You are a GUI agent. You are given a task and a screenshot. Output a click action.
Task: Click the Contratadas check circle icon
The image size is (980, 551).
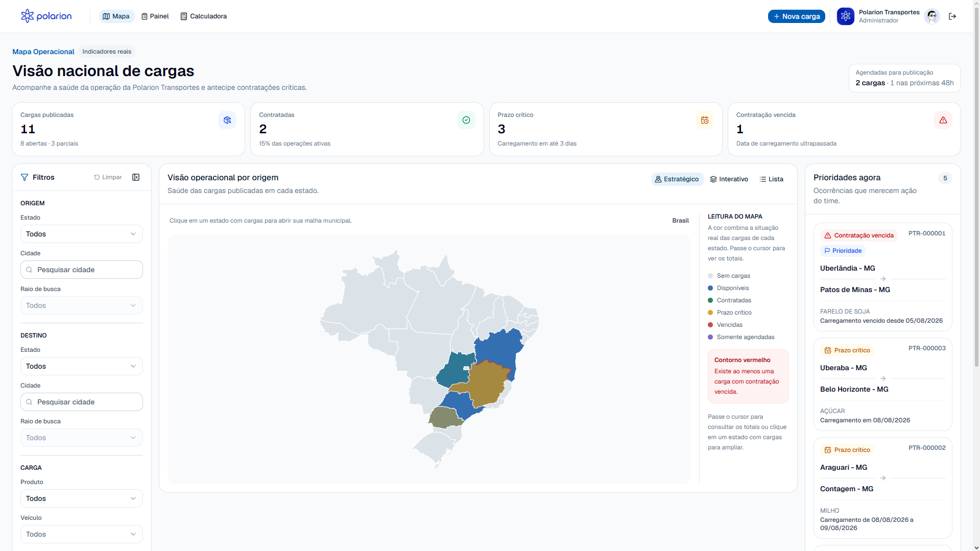tap(466, 120)
